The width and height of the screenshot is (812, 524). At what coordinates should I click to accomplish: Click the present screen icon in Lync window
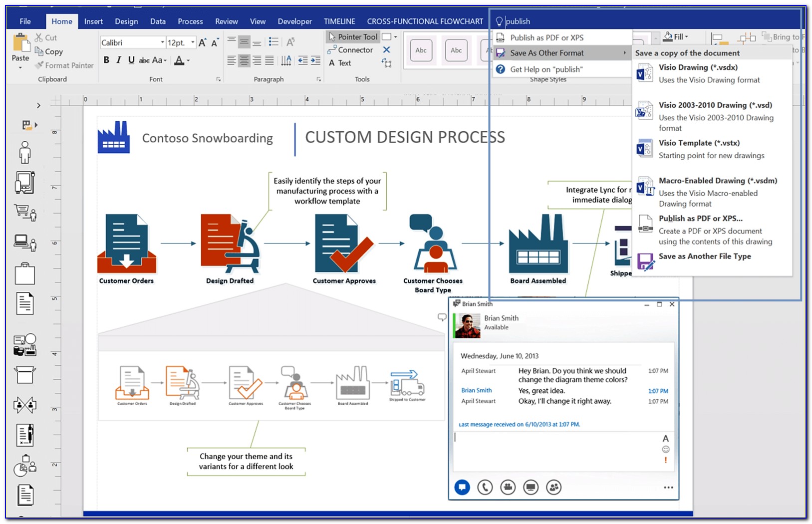pos(531,487)
